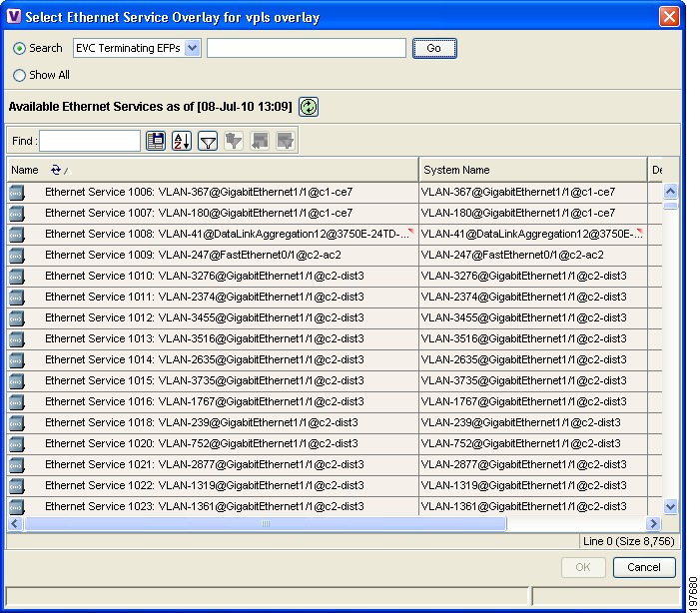This screenshot has width=700, height=613.
Task: Select Ethernet Service 1009: VLAN-247 name text
Action: (x=193, y=255)
